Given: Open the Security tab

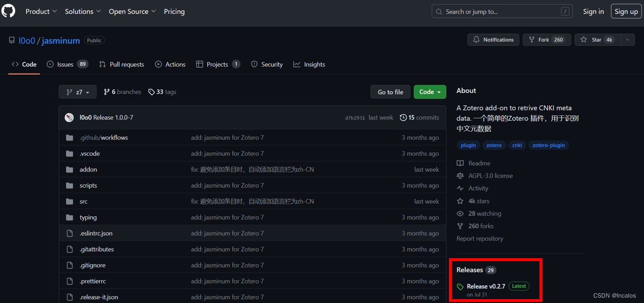Looking at the screenshot, I should [267, 64].
